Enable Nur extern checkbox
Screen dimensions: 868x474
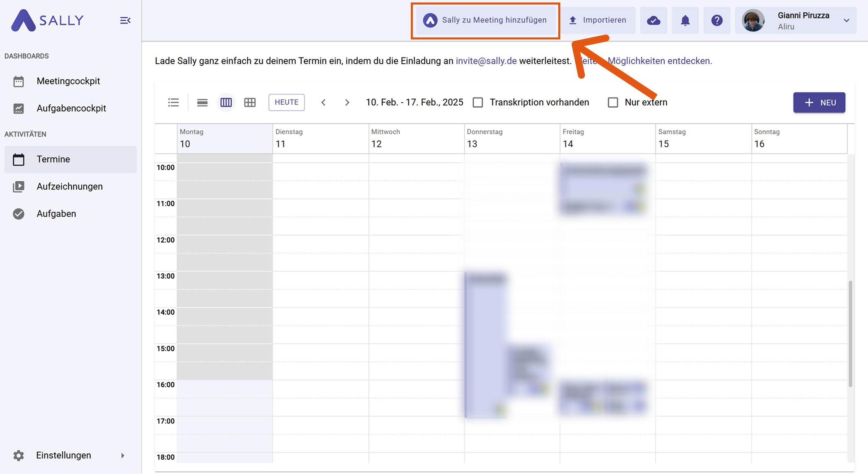coord(612,102)
